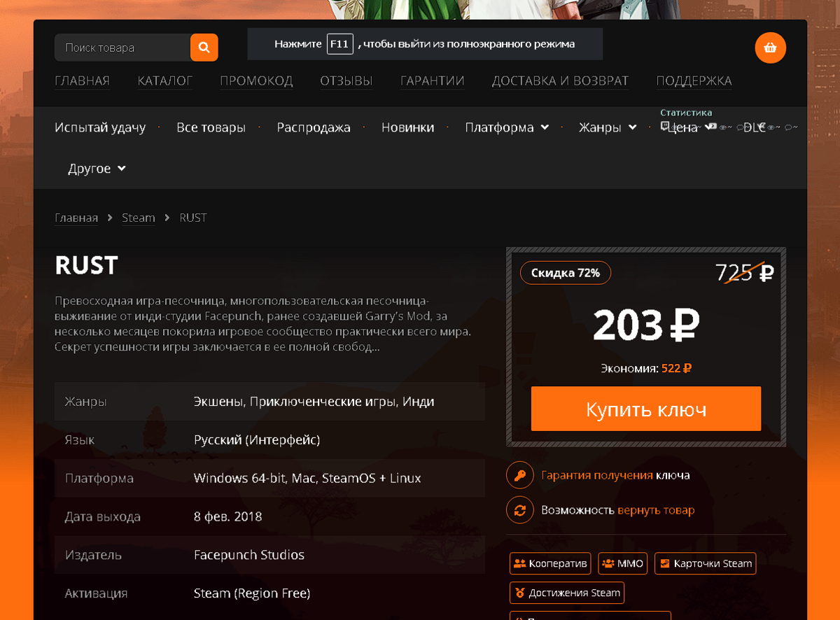Click the refresh-arrows return icon
840x620 pixels.
520,510
